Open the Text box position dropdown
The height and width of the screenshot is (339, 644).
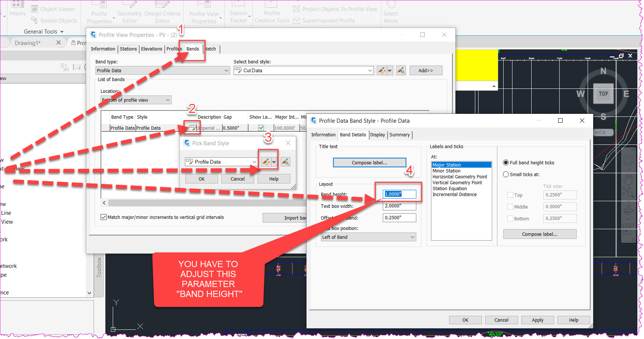(413, 237)
